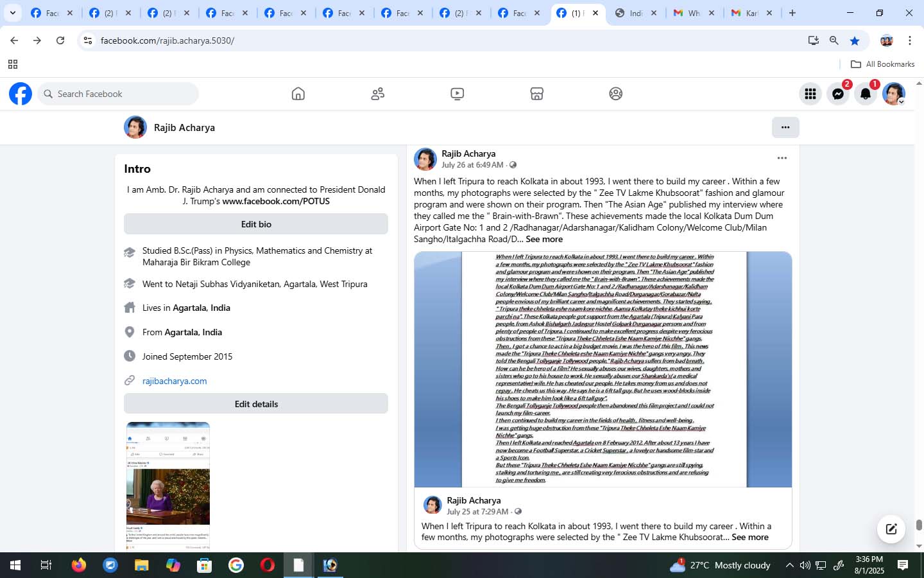The width and height of the screenshot is (924, 578).
Task: Open a new browser tab
Action: click(792, 13)
